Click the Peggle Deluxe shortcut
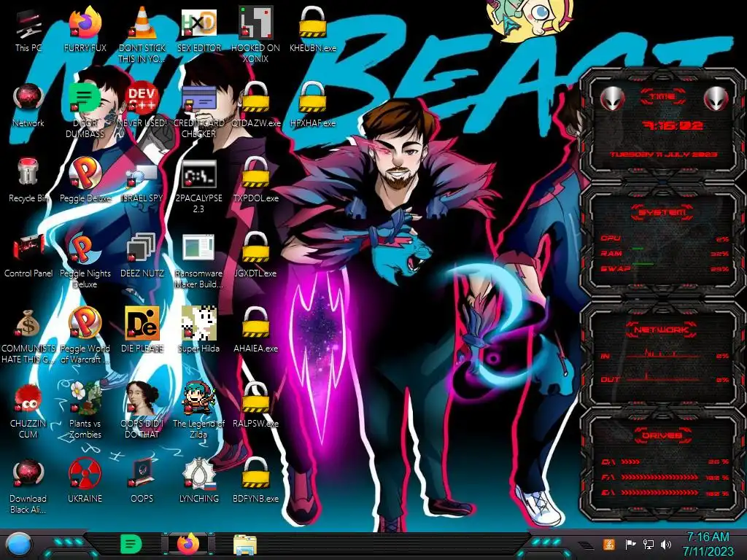Viewport: 747px width, 560px height. coord(85,181)
